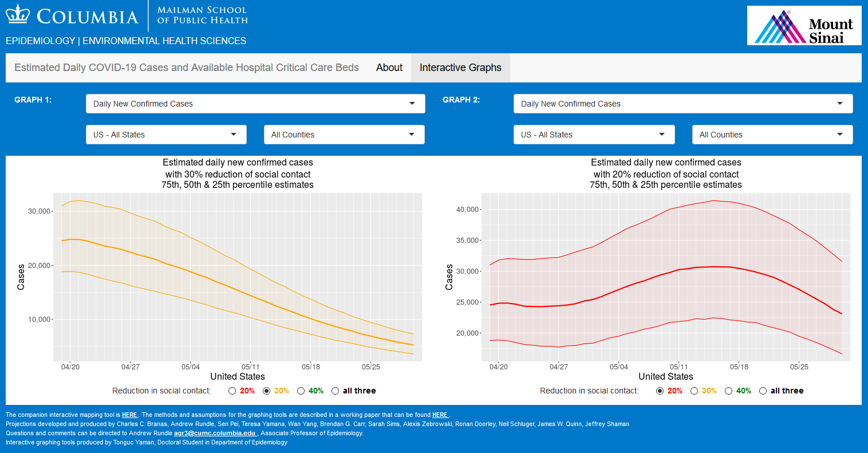This screenshot has width=868, height=453.
Task: Click the Mount Sinai logo
Action: (804, 26)
